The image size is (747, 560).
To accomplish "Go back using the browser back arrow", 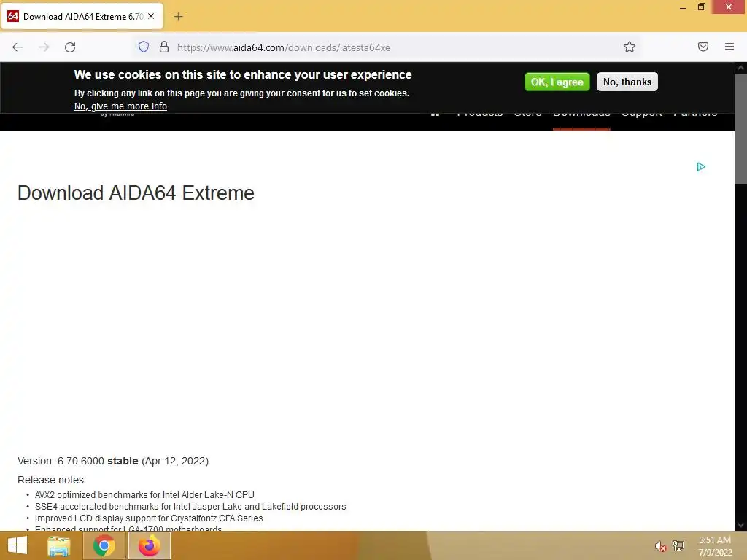I will [x=18, y=47].
